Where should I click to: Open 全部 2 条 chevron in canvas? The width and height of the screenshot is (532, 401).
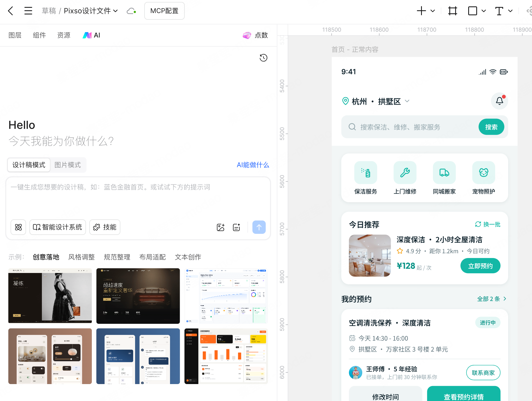tap(505, 299)
